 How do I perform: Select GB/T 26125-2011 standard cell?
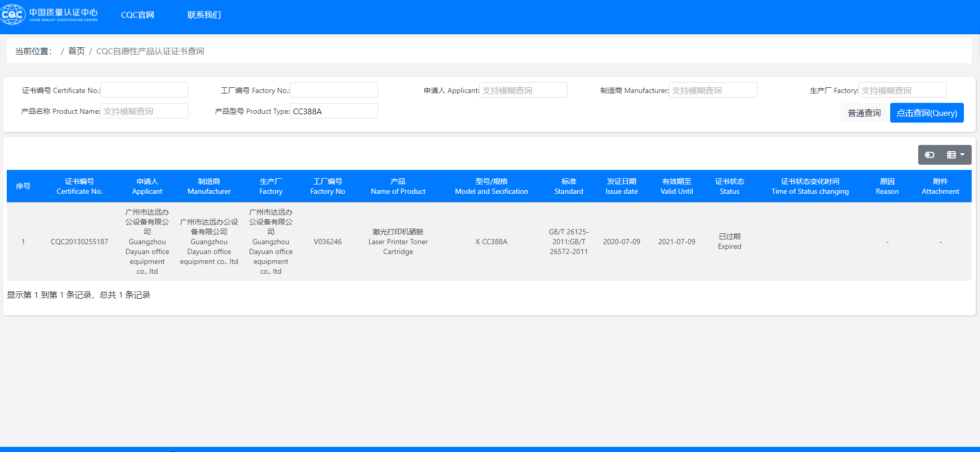pyautogui.click(x=569, y=242)
